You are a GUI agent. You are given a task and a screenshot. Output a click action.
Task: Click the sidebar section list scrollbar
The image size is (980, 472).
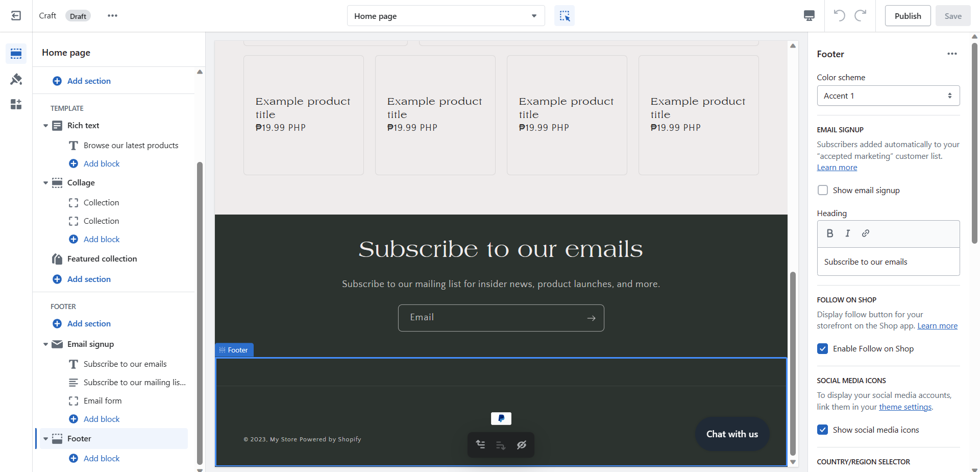click(x=200, y=313)
